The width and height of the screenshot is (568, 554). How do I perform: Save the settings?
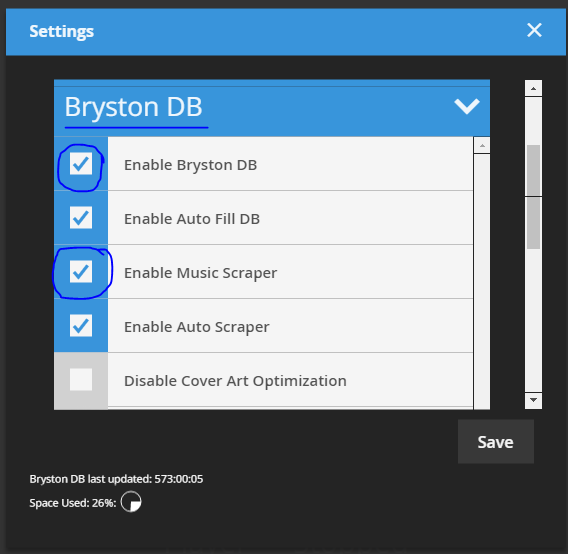pyautogui.click(x=496, y=442)
